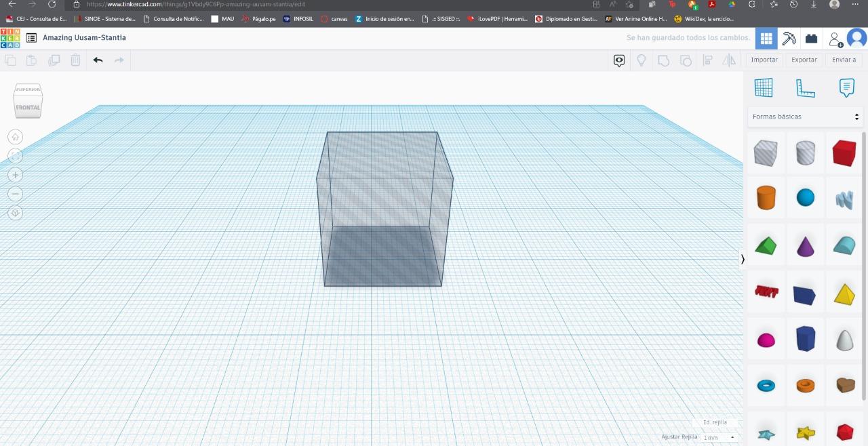The width and height of the screenshot is (868, 446).
Task: Click the Importar button
Action: (764, 60)
